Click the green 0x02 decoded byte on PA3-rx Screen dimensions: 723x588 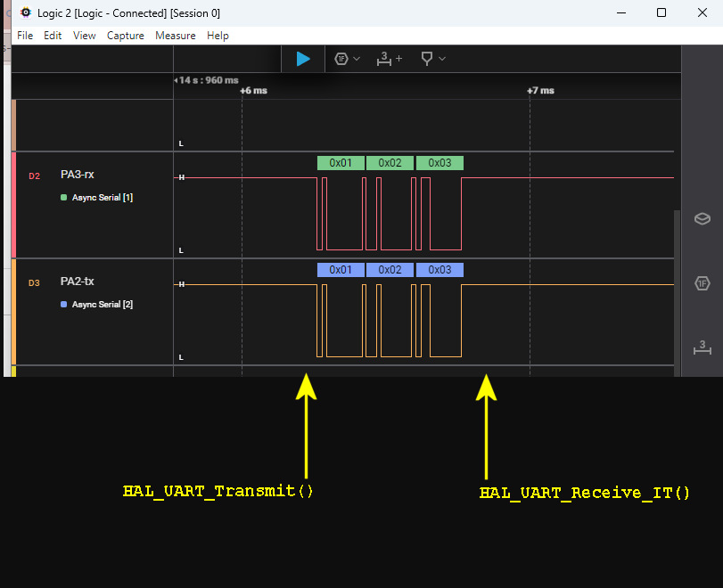(390, 163)
